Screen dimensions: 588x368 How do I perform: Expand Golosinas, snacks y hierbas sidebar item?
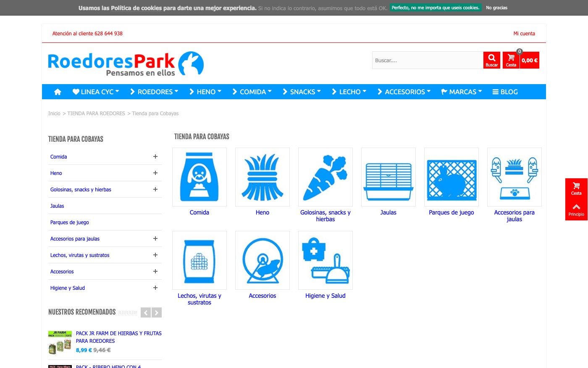155,189
